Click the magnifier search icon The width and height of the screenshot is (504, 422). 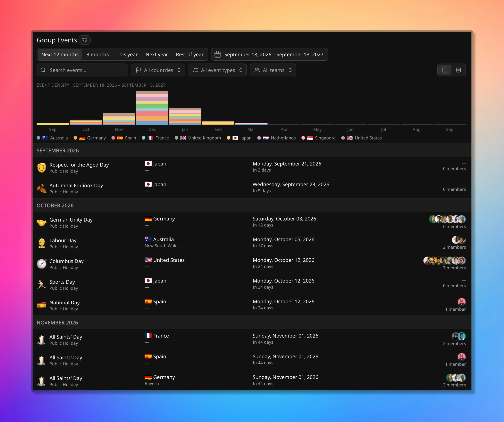43,70
